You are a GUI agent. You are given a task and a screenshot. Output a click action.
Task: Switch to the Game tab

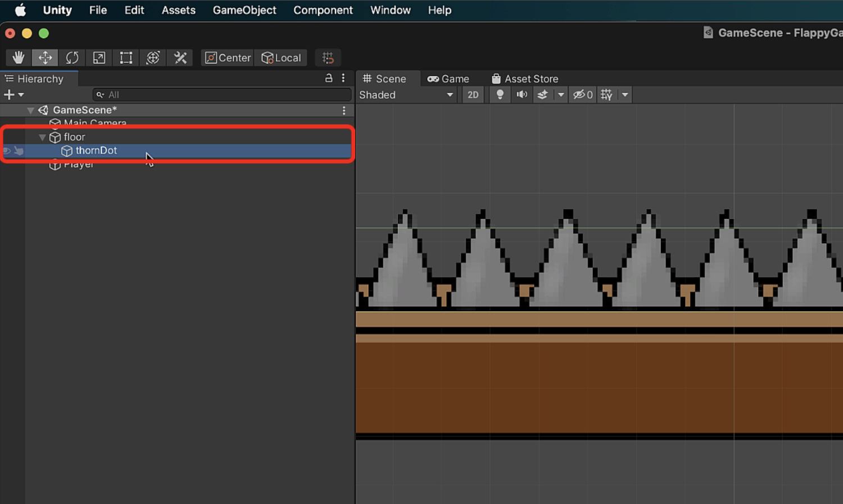click(x=448, y=79)
